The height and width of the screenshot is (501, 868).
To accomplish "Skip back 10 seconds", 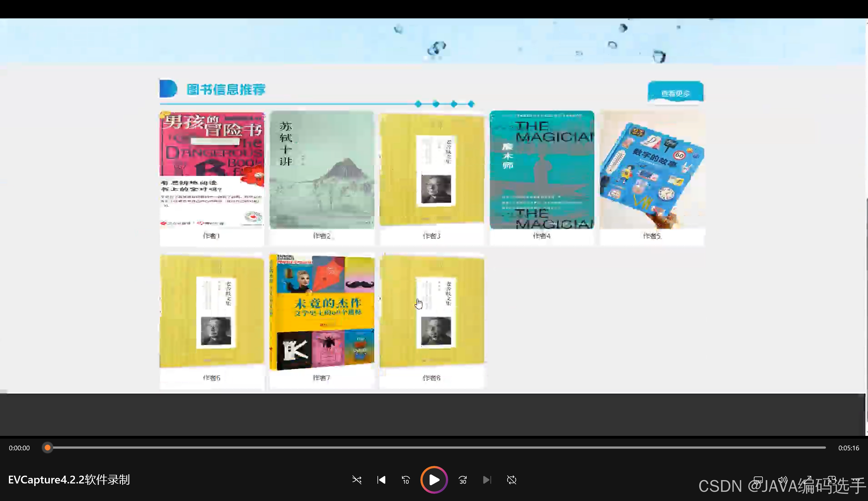I will coord(406,480).
